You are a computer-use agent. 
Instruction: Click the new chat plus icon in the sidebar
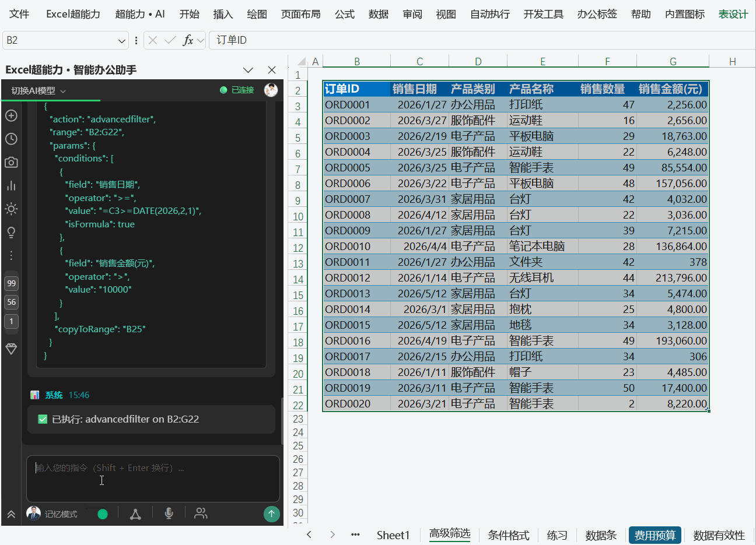(x=11, y=115)
